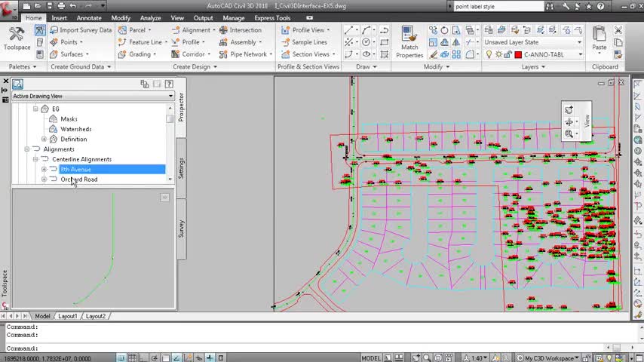
Task: Switch to the Layout1 drawing tab
Action: [x=68, y=316]
